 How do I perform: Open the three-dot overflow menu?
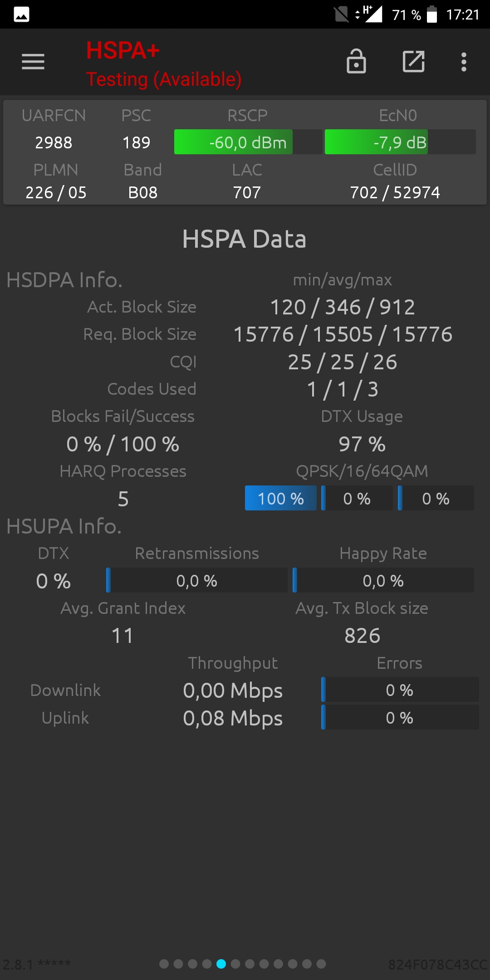[x=464, y=62]
